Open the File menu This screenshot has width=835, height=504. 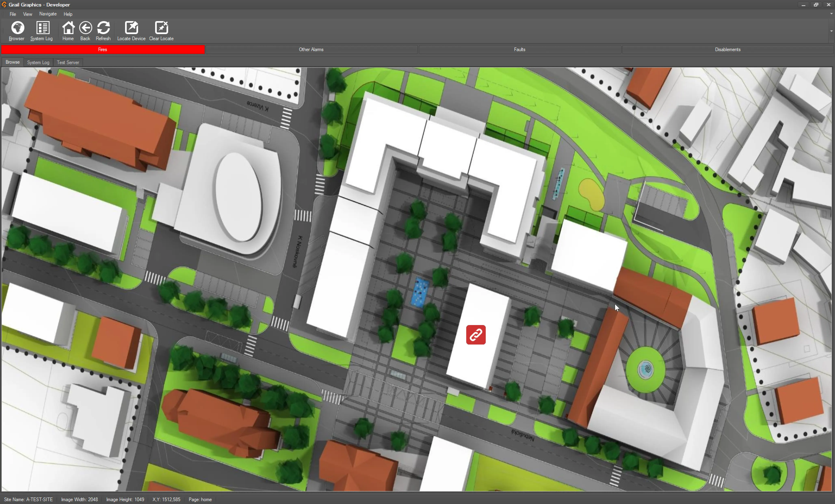pos(13,14)
